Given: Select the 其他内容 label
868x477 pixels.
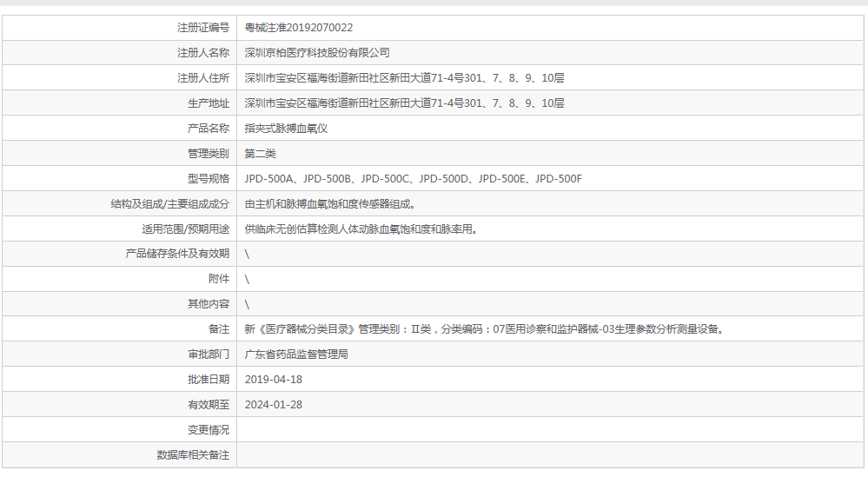Looking at the screenshot, I should (x=209, y=304).
